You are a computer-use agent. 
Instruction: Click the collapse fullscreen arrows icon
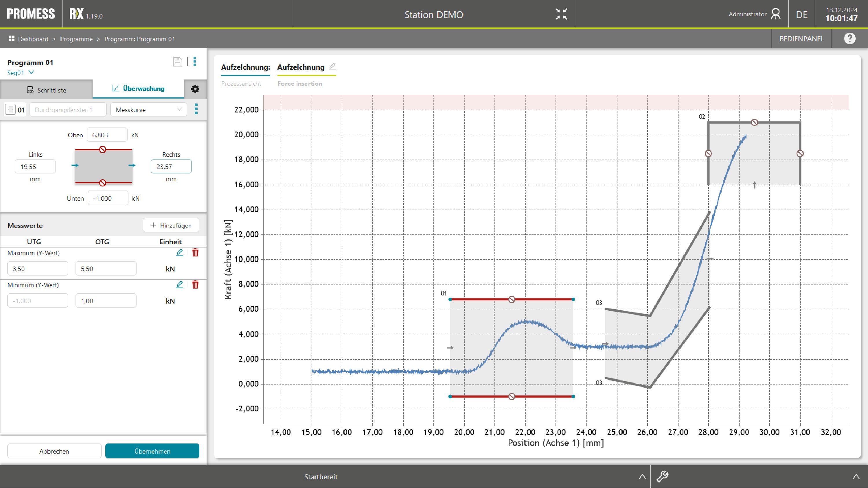pos(561,14)
